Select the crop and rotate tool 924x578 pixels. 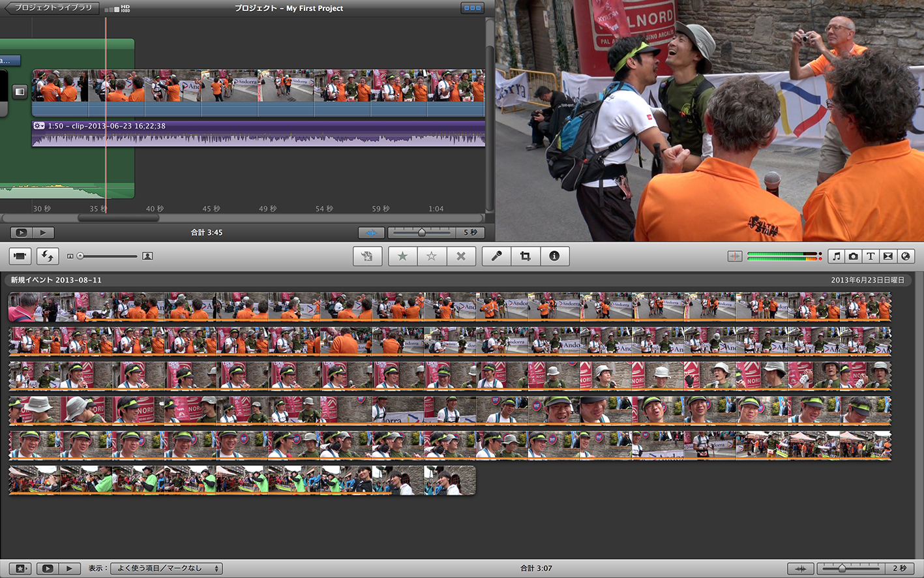coord(525,256)
